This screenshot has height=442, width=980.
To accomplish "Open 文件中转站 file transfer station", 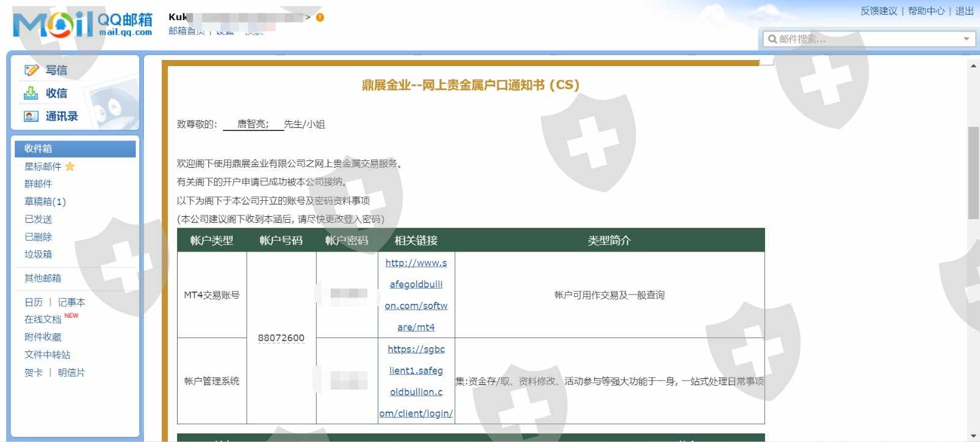I will coord(47,355).
